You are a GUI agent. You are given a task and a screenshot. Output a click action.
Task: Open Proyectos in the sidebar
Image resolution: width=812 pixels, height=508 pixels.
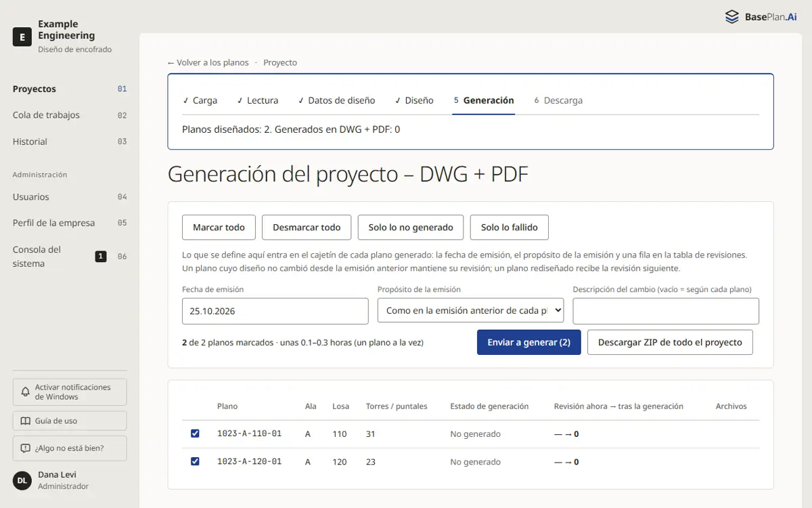(70, 89)
